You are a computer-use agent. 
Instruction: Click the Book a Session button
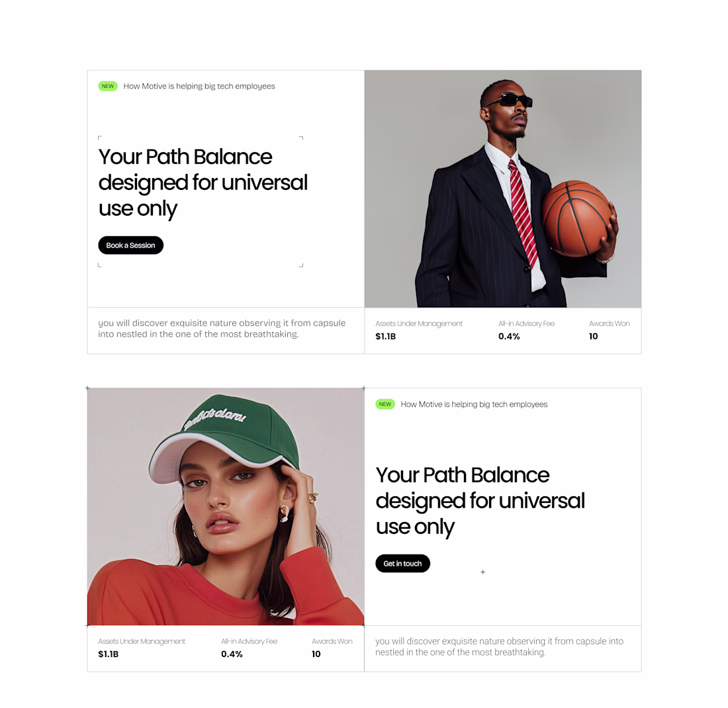pyautogui.click(x=130, y=245)
